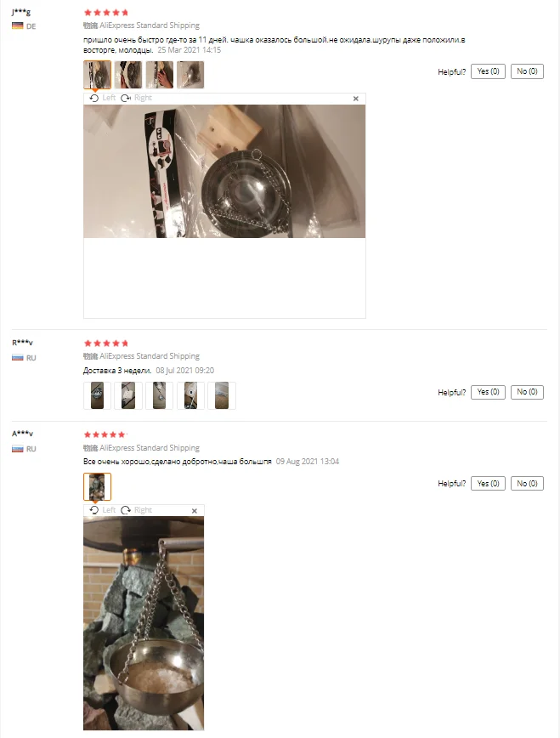The width and height of the screenshot is (560, 738).
Task: Vote Yes (0) on R***v's review
Action: 488,392
